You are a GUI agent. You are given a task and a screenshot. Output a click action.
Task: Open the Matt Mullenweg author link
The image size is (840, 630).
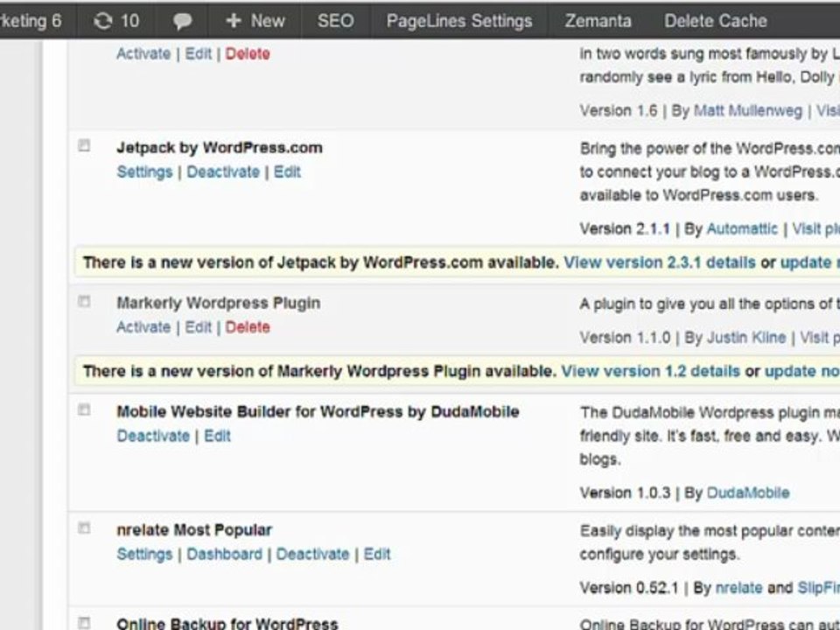[x=748, y=110]
